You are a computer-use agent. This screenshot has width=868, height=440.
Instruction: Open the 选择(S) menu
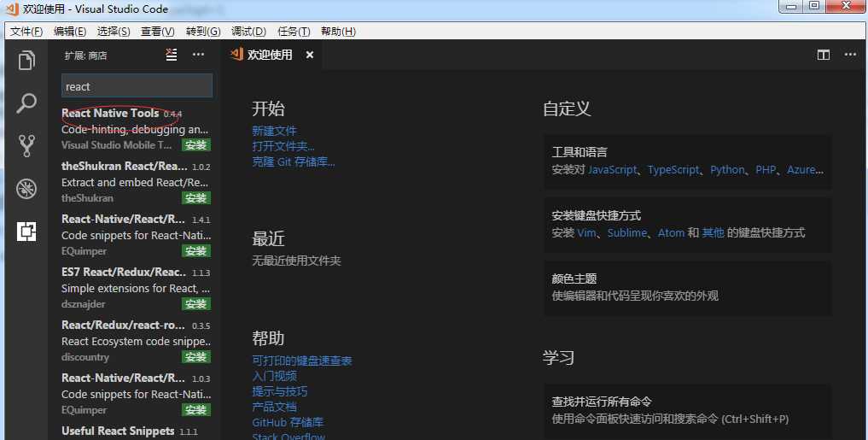coord(114,32)
